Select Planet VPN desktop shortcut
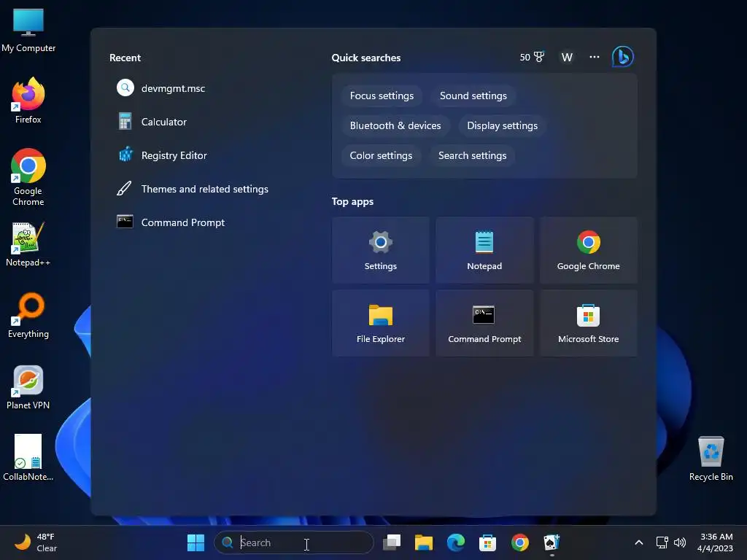The height and width of the screenshot is (560, 747). click(x=28, y=387)
